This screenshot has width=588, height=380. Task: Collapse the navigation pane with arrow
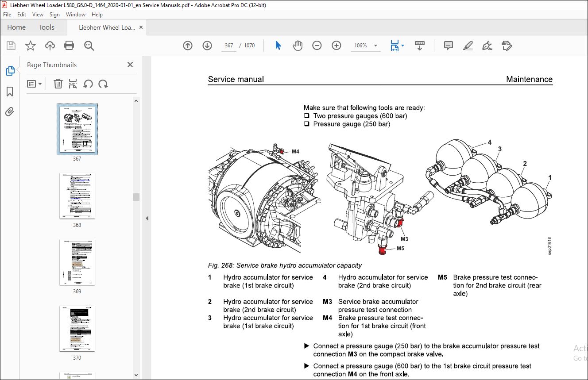[x=147, y=218]
